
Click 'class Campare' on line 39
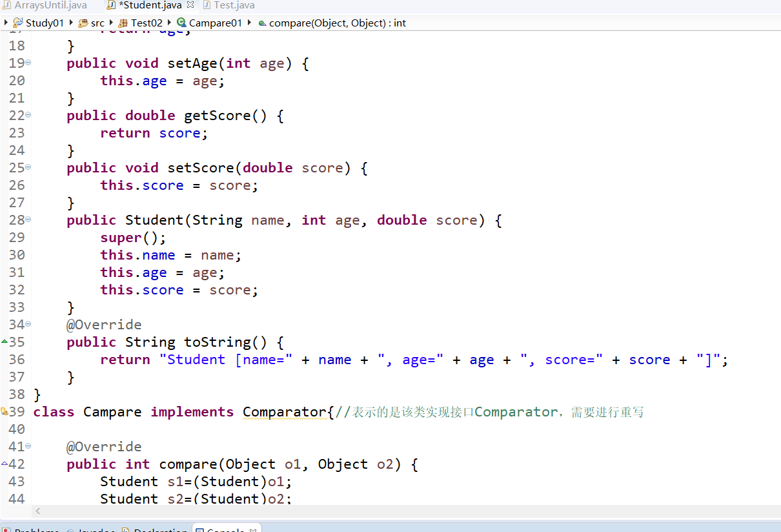coord(88,412)
